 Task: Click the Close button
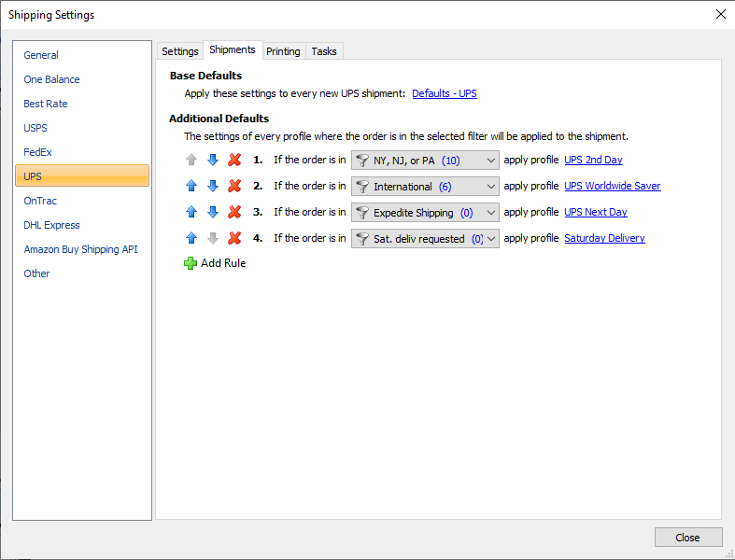point(687,538)
